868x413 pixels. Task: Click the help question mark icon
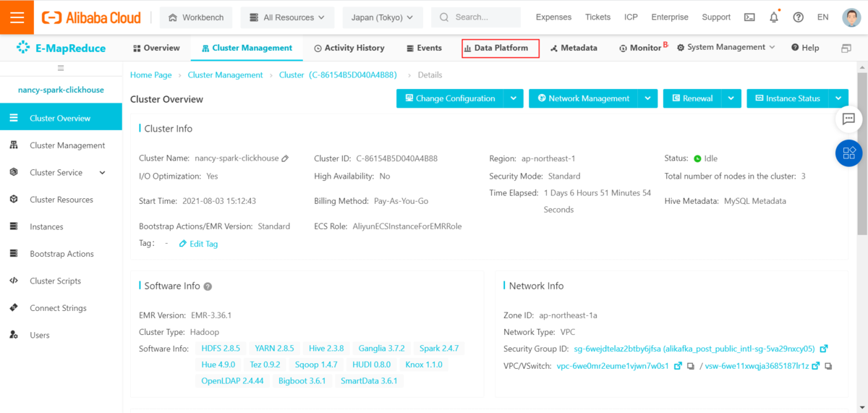pos(799,17)
